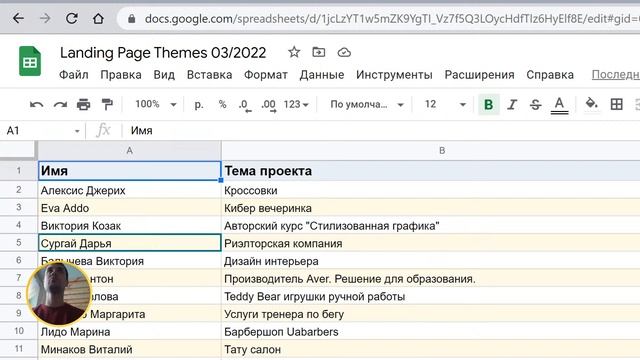Select cell Минаков Виталий
640x360 pixels.
129,349
